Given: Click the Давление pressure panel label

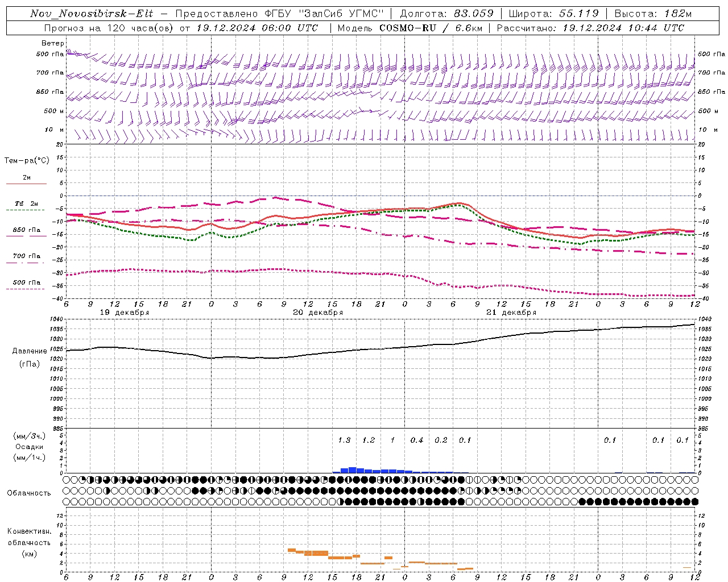Looking at the screenshot, I should [30, 351].
